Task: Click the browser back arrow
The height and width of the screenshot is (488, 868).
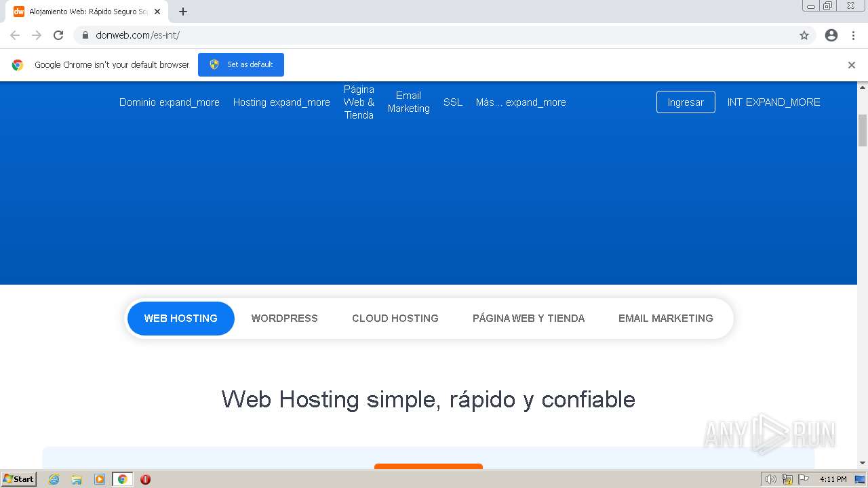Action: coord(15,35)
